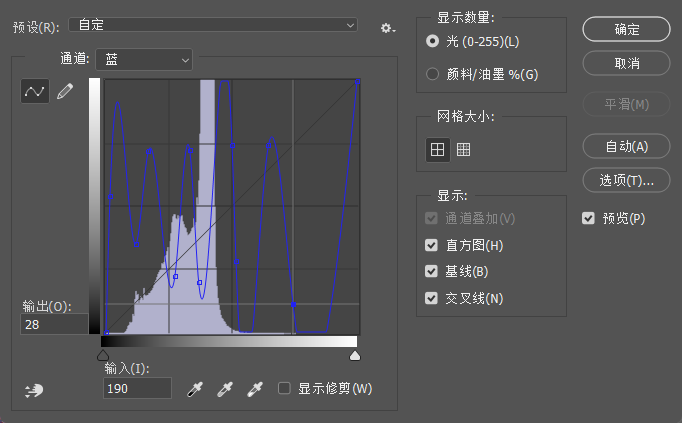Enable the 显示修剪(W) checkbox
This screenshot has height=423, width=682.
point(284,388)
